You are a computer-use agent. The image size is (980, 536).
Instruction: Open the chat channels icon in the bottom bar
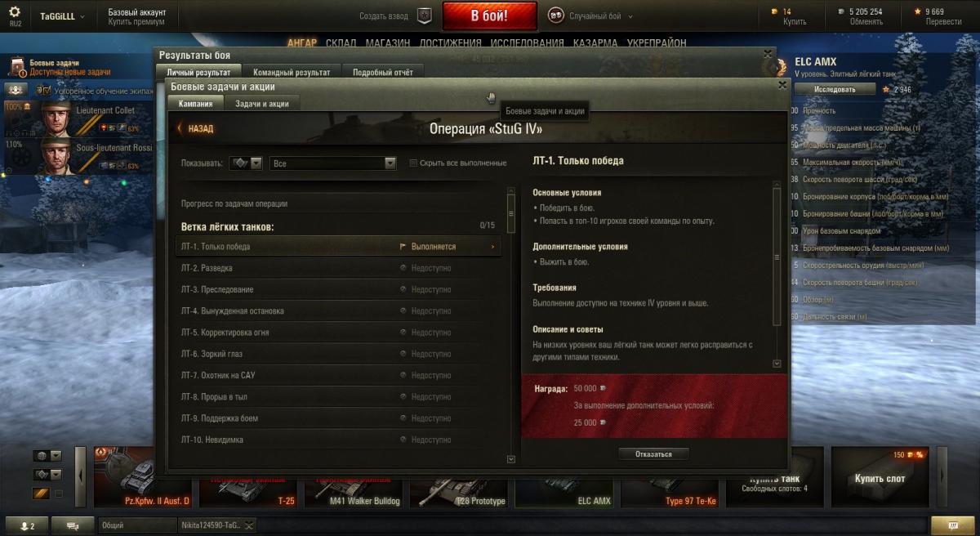73,525
